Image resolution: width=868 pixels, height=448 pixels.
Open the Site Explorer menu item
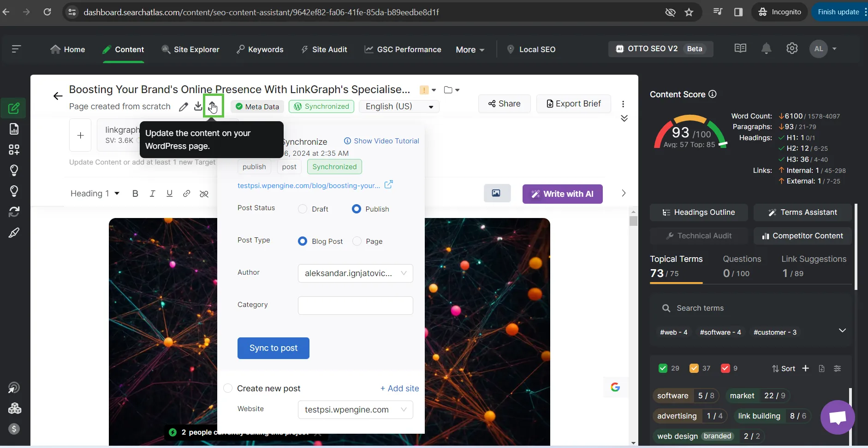pos(190,49)
